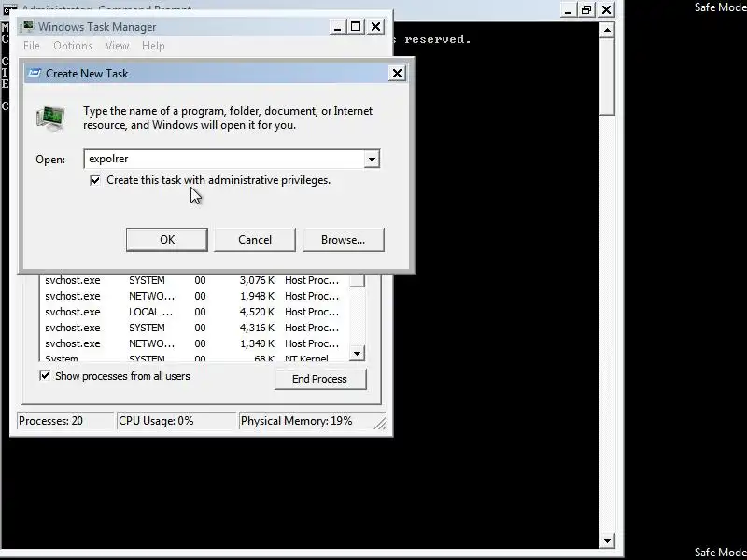Image resolution: width=747 pixels, height=560 pixels.
Task: Open the View menu in Task Manager
Action: [117, 46]
